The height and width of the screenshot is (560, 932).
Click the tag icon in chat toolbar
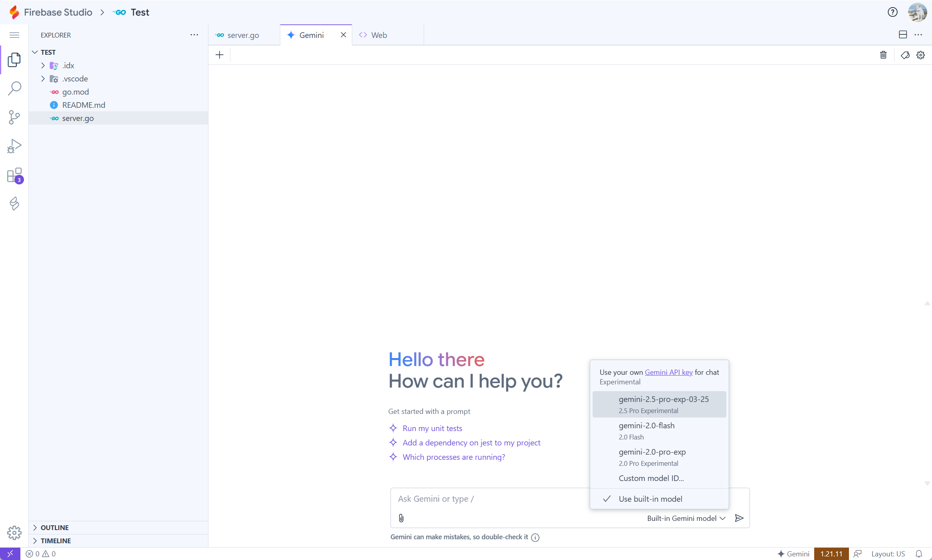pyautogui.click(x=905, y=55)
